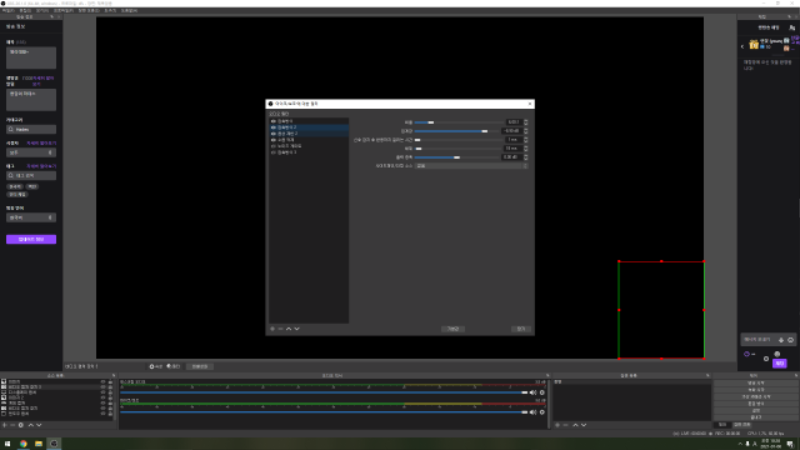Toggle visibility of the first source

tap(103, 382)
